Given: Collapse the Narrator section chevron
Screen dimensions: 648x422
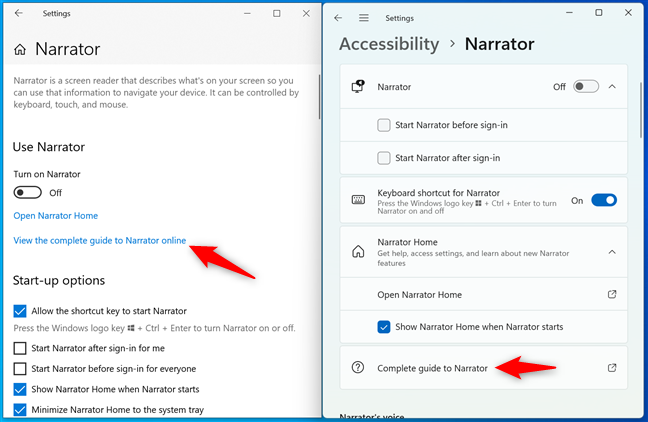Looking at the screenshot, I should click(612, 86).
